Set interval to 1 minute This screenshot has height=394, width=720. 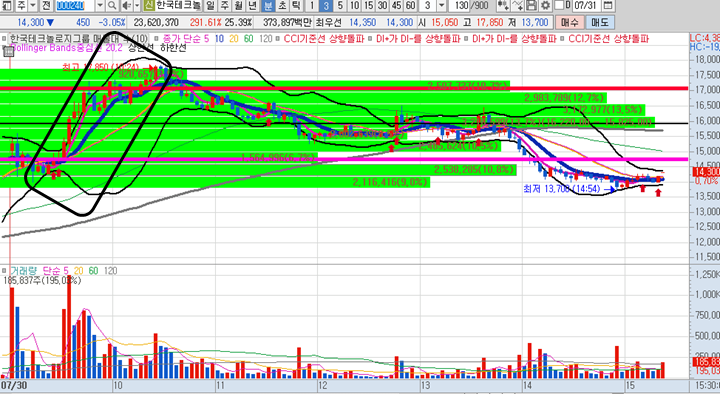312,6
